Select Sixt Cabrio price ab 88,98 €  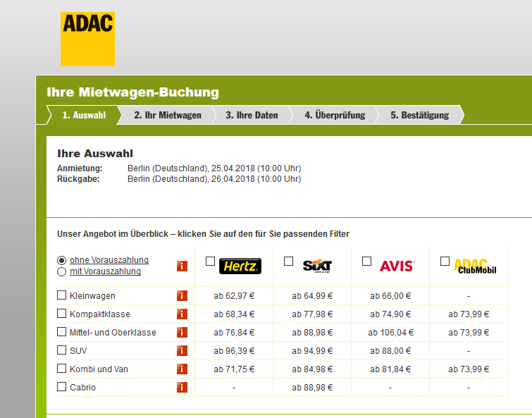pyautogui.click(x=312, y=388)
